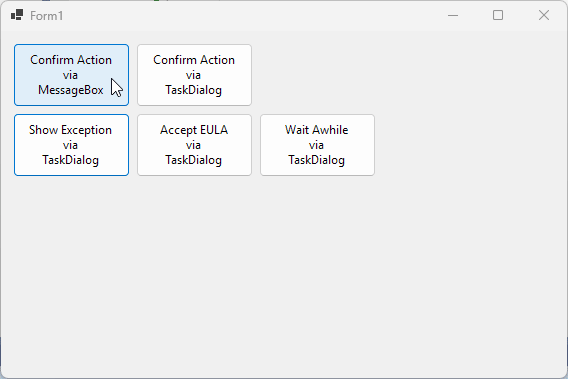Click Confirm Action via TaskDialog button
This screenshot has width=568, height=379.
pos(195,75)
